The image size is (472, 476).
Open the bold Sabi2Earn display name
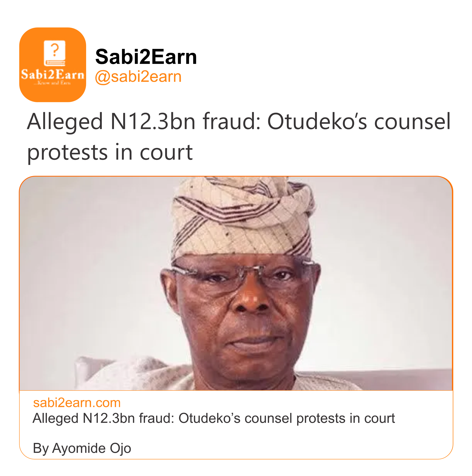coord(146,57)
